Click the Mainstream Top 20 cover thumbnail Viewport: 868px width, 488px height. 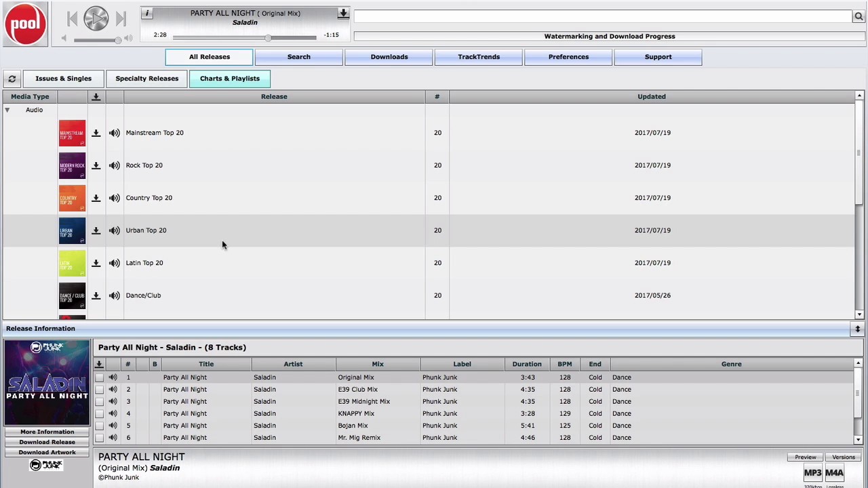point(72,133)
